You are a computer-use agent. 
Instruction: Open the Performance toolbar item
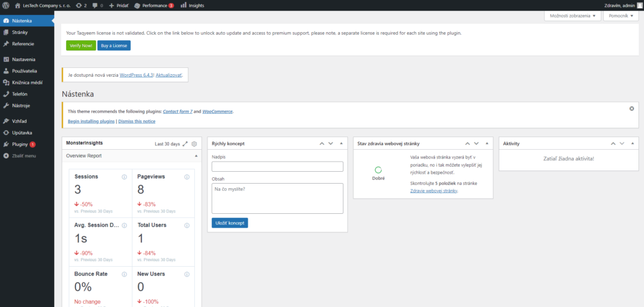155,5
